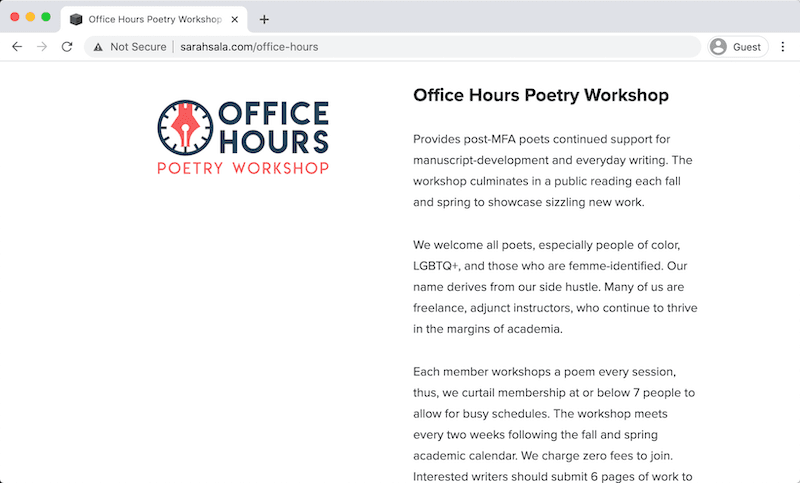Select the Office Hours Poetry Workshop tab
Viewport: 800px width, 483px height.
(154, 19)
